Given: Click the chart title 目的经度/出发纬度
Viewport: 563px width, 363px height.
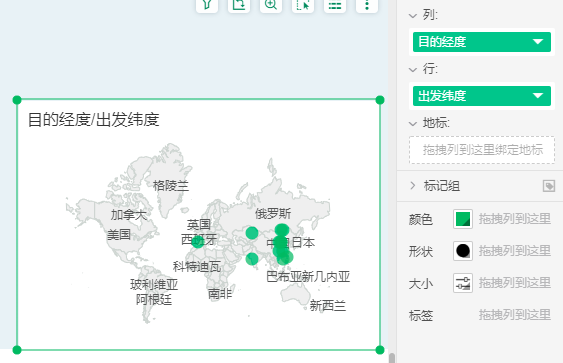Looking at the screenshot, I should point(94,120).
